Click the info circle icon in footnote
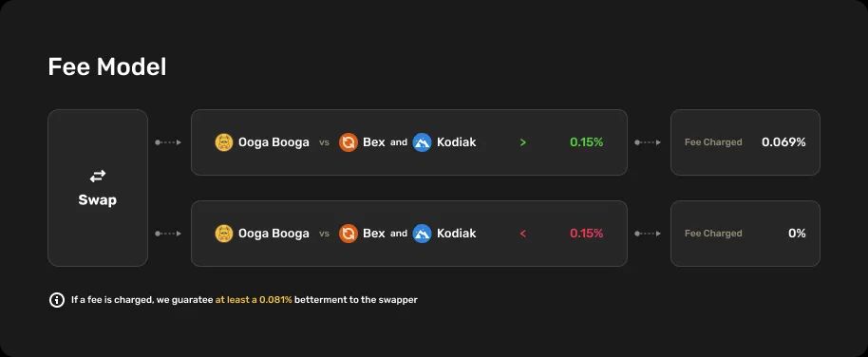The height and width of the screenshot is (357, 868). [x=56, y=300]
